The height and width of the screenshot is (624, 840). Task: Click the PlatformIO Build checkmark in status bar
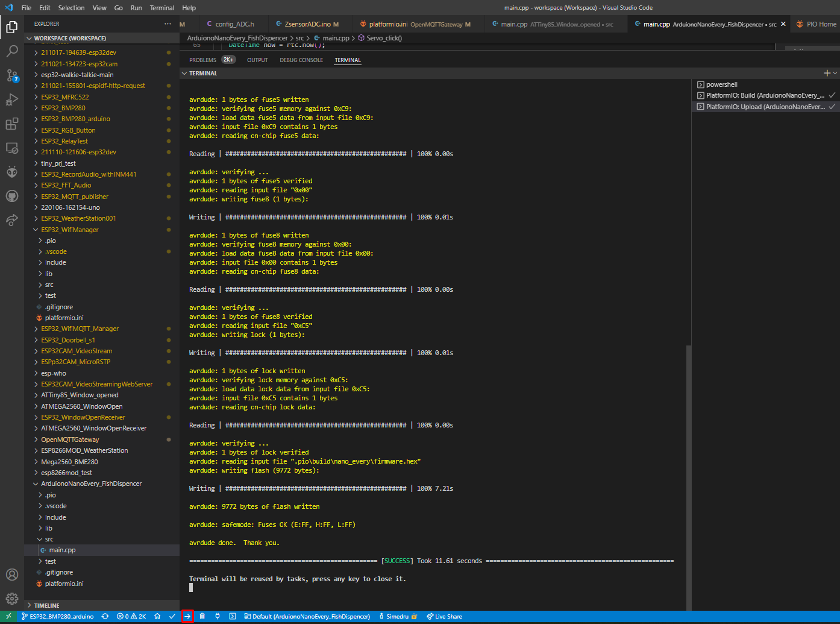click(x=172, y=616)
